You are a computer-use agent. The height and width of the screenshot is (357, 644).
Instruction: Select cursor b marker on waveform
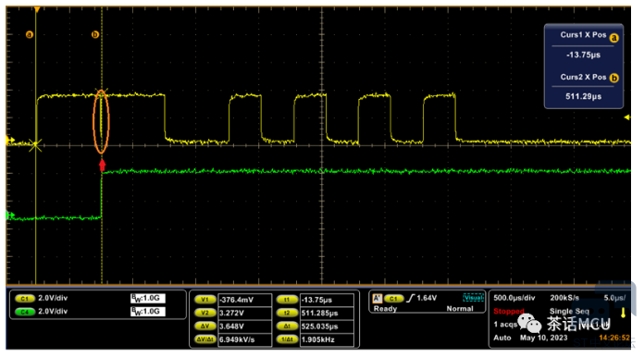[x=95, y=34]
